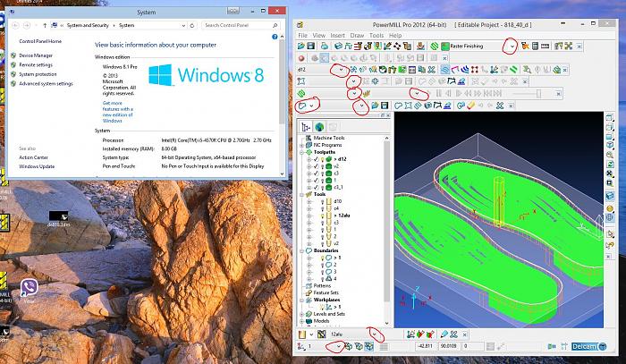The width and height of the screenshot is (626, 364).
Task: Open the View menu in PowerMILL
Action: tap(318, 35)
